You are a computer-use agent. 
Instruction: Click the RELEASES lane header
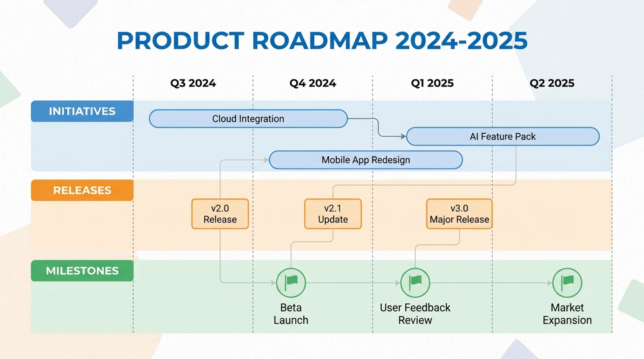click(x=82, y=190)
